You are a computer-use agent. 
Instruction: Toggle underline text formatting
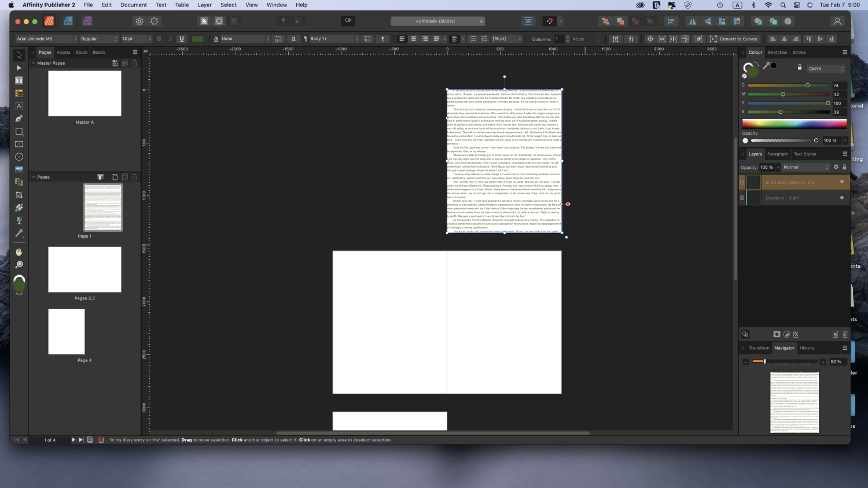coord(182,39)
